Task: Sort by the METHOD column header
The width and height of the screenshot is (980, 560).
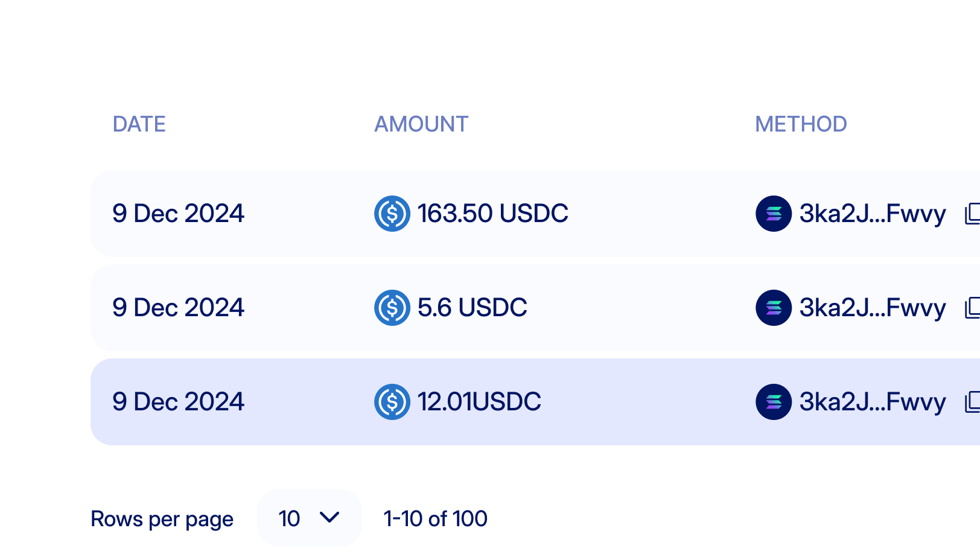Action: pyautogui.click(x=801, y=124)
